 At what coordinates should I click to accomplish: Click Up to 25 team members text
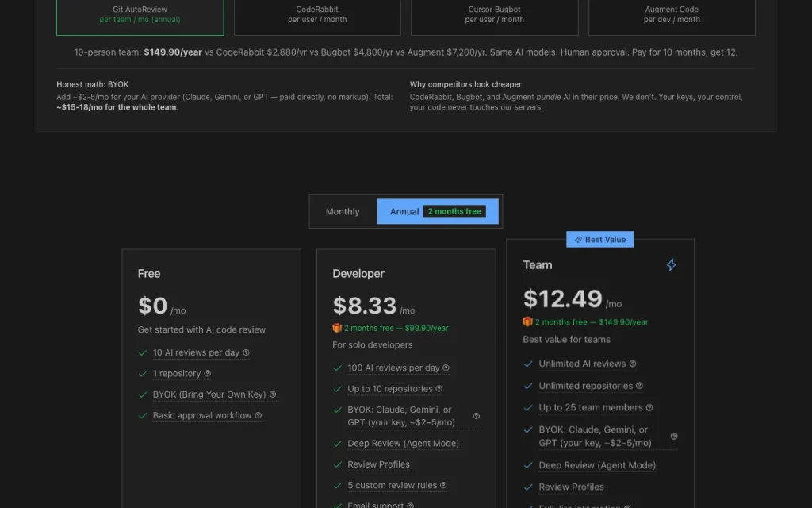(590, 407)
